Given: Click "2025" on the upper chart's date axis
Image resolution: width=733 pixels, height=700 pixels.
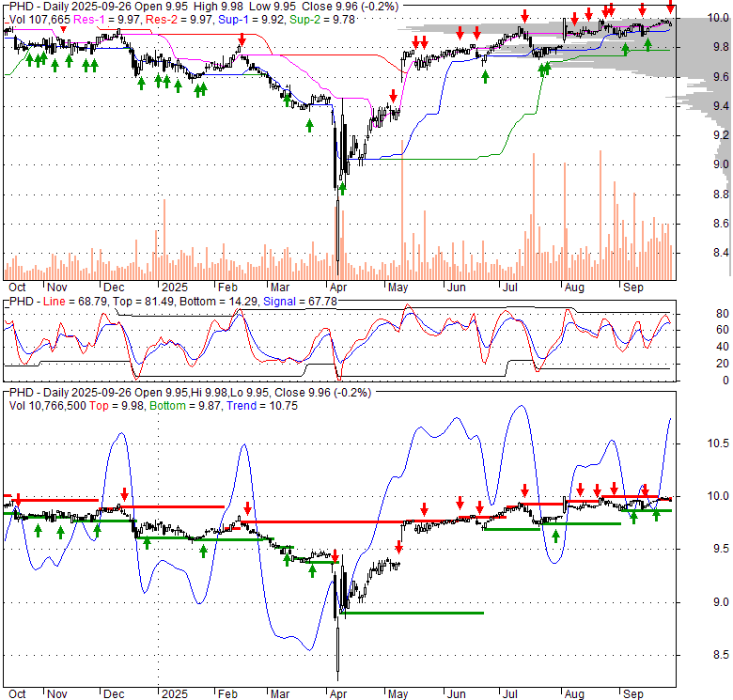Looking at the screenshot, I should coord(175,288).
